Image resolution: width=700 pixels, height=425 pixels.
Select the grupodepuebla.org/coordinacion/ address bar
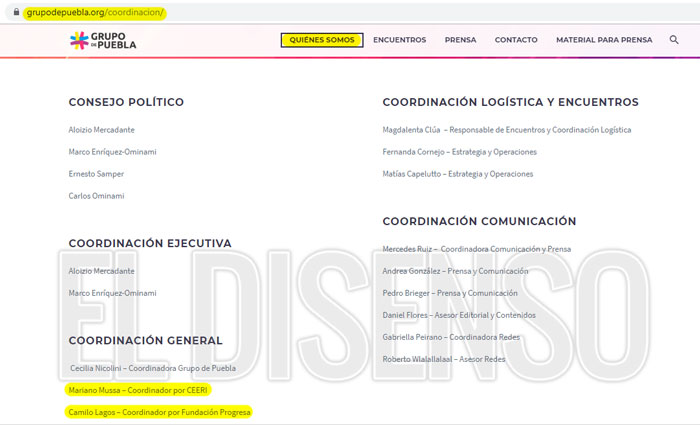click(95, 12)
